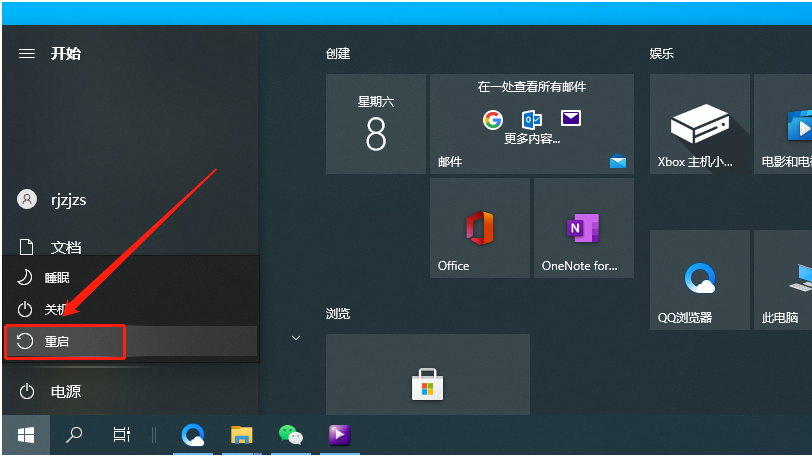812x459 pixels.
Task: Collapse list with the chevron near 浏览
Action: (x=296, y=338)
